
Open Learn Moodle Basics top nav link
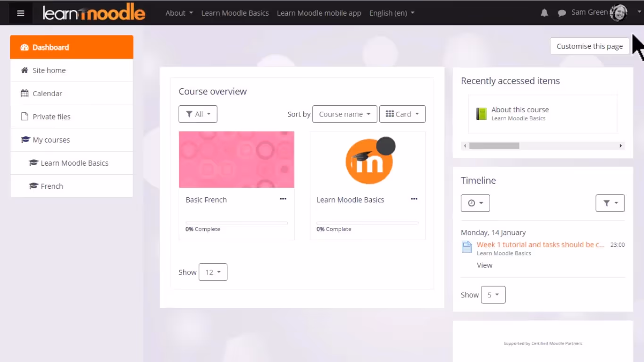[235, 13]
